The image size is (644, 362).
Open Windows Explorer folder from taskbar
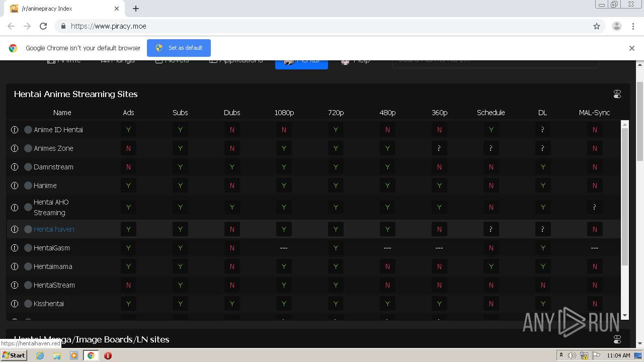pos(57,355)
